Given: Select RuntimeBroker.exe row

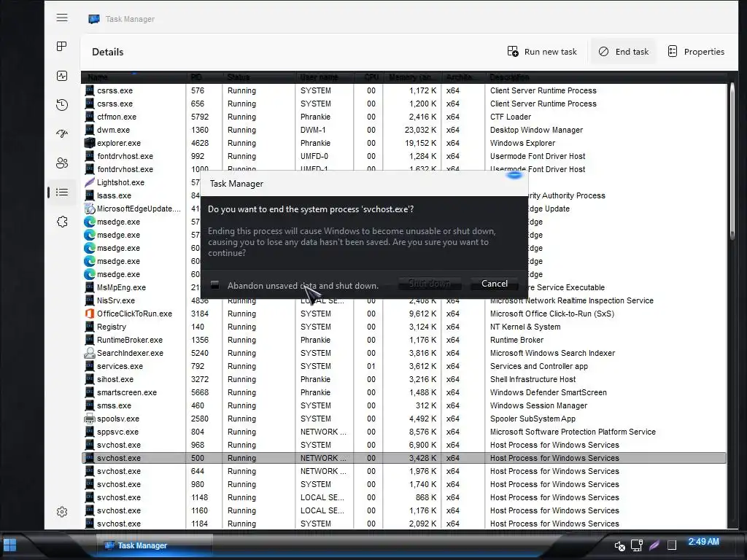Looking at the screenshot, I should tap(404, 340).
